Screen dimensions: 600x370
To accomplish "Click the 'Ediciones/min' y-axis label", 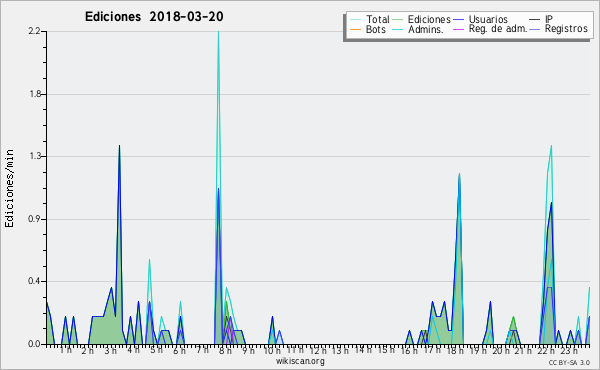I will 9,188.
